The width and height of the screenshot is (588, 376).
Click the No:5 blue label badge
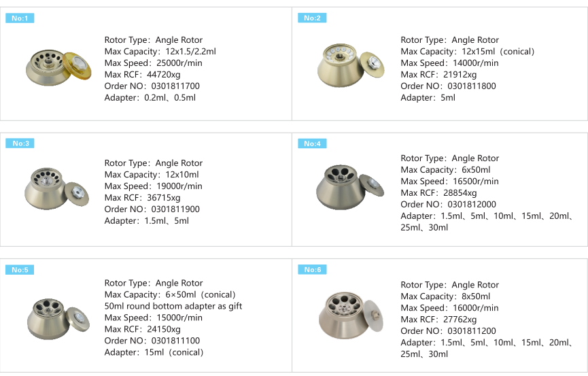20,269
